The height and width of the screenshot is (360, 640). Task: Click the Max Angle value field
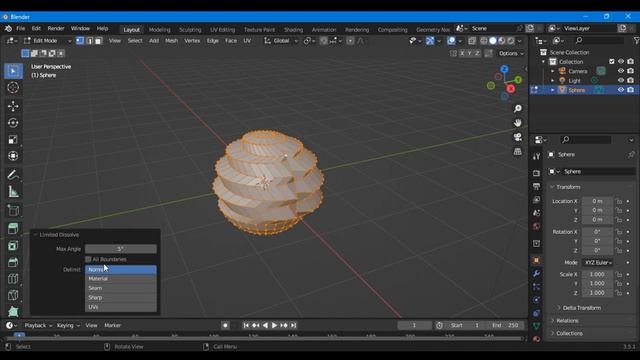[x=121, y=249]
